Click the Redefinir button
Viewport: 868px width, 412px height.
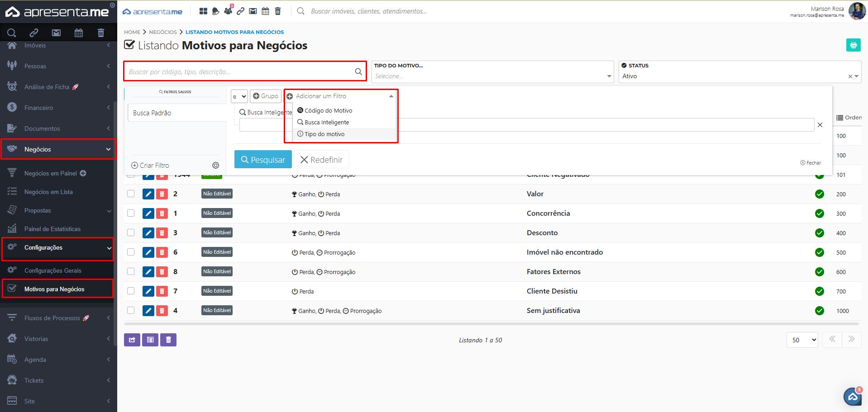point(322,160)
